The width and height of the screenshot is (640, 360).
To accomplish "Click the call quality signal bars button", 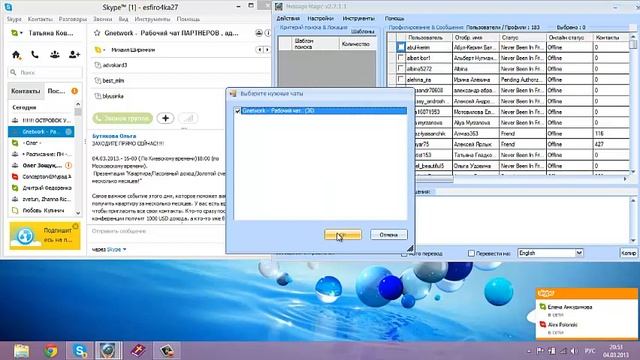I will click(188, 118).
